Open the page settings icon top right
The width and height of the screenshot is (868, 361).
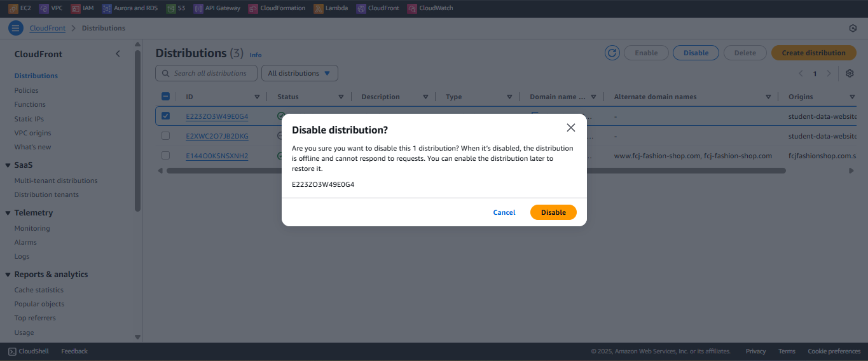[x=853, y=28]
